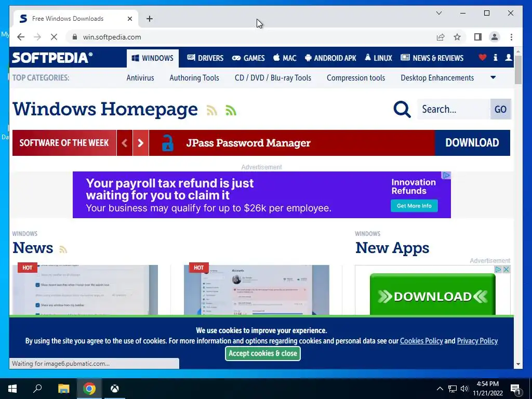Open the volume control in the tray
The width and height of the screenshot is (532, 399).
(464, 389)
